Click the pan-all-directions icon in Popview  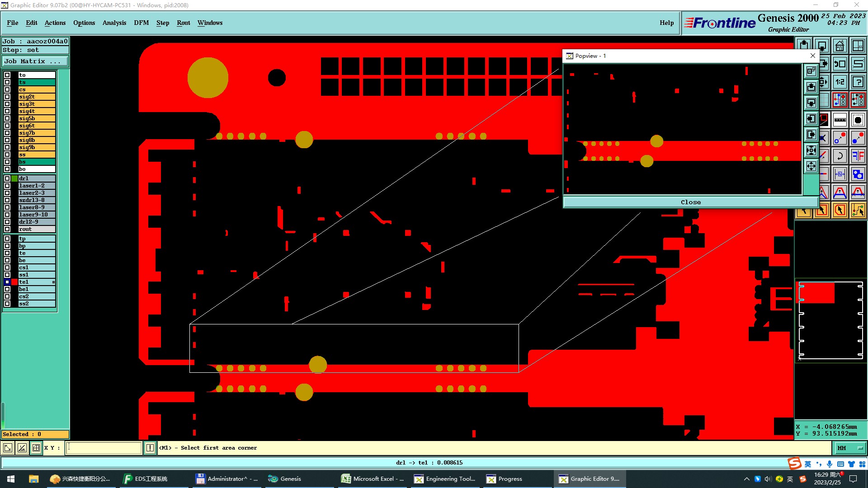pos(811,166)
